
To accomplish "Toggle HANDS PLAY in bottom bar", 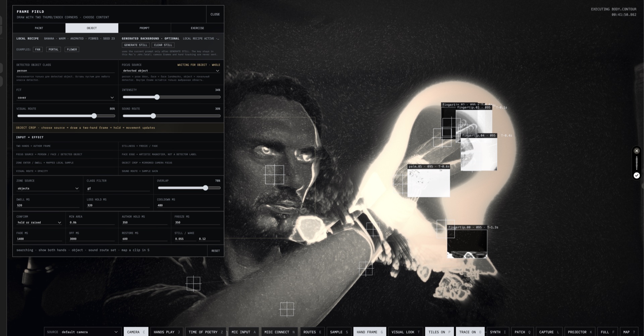I will (167, 332).
